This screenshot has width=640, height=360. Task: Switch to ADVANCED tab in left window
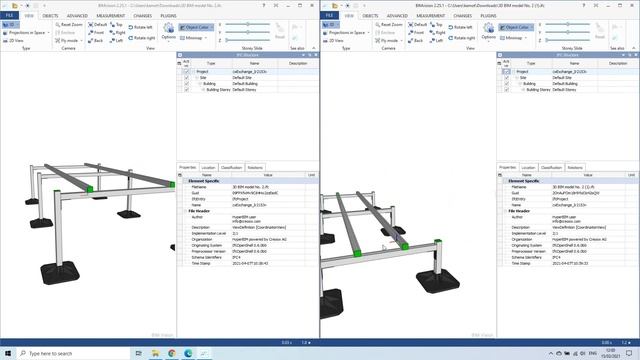77,16
